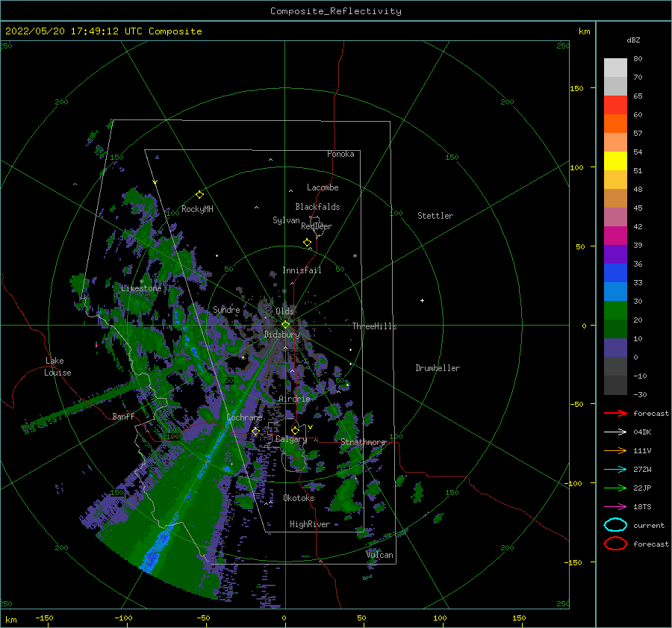The width and height of the screenshot is (672, 628).
Task: Click the 65 dBZ red color swatch
Action: tap(615, 105)
